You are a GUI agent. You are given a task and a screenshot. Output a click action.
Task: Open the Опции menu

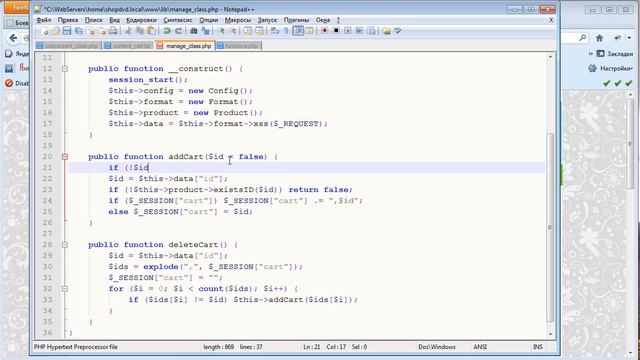pyautogui.click(x=208, y=20)
